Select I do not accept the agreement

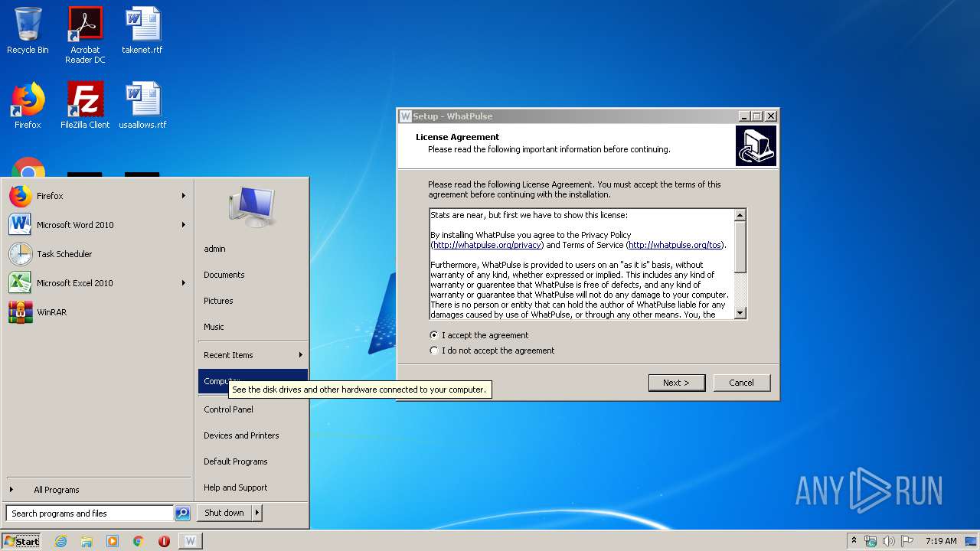pos(492,350)
